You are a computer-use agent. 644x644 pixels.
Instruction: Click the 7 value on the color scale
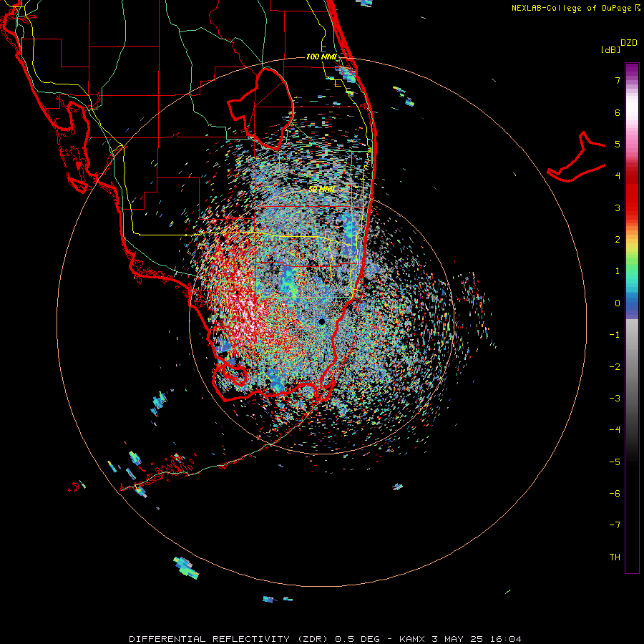(618, 80)
